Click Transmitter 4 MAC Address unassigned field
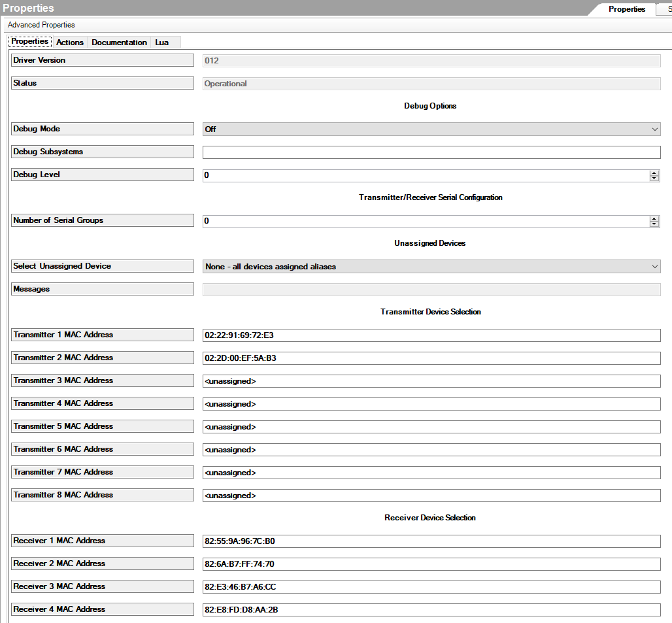This screenshot has width=672, height=623. [431, 403]
